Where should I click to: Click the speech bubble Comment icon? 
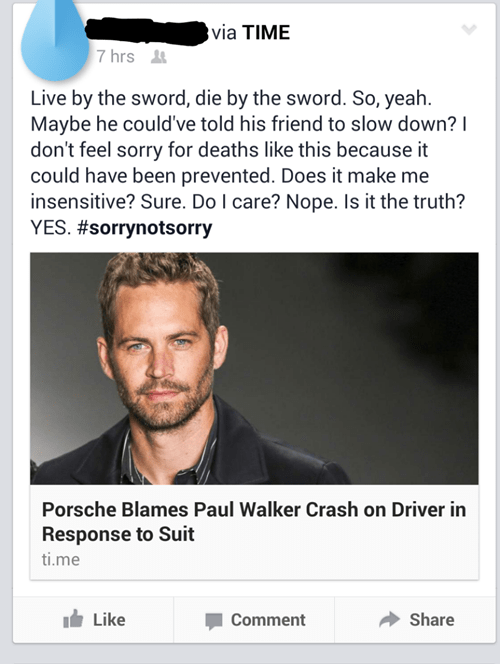[214, 621]
